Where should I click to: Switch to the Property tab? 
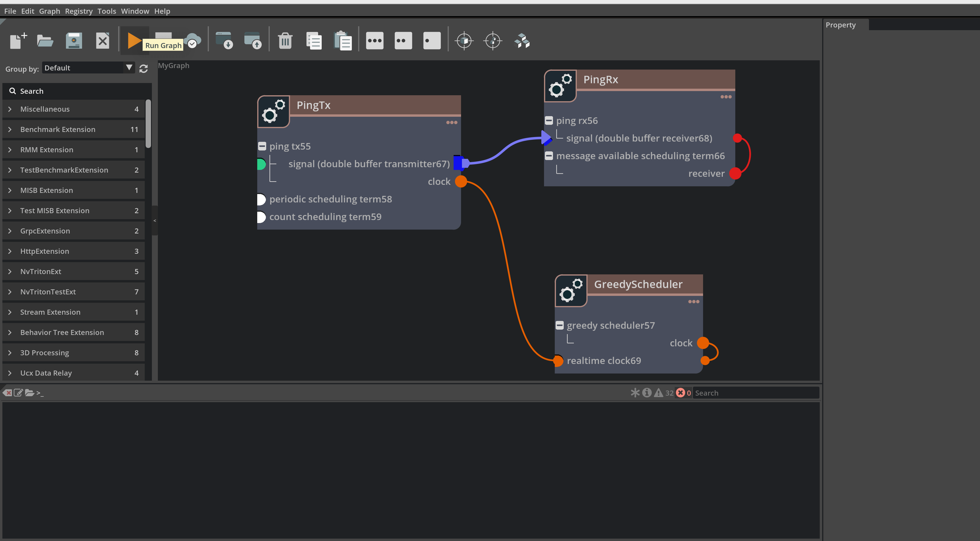coord(840,25)
